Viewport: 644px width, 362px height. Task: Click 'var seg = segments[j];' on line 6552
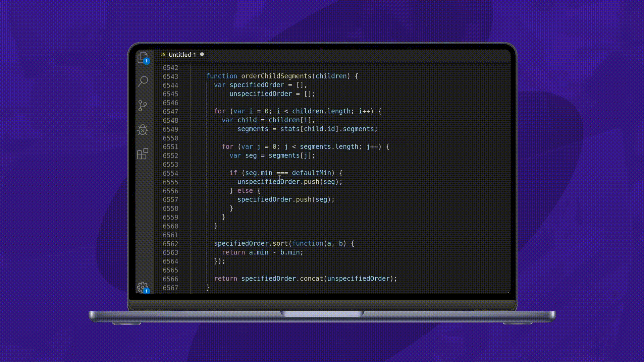click(x=272, y=156)
